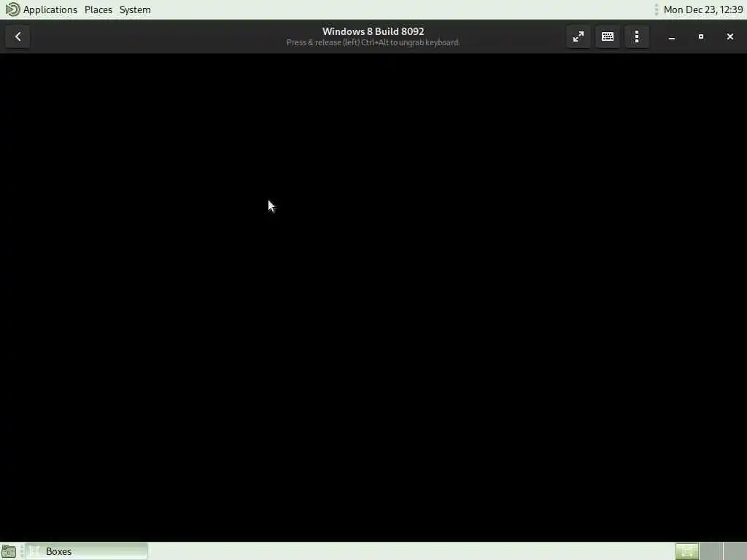Click inside the black VM display

click(373, 297)
